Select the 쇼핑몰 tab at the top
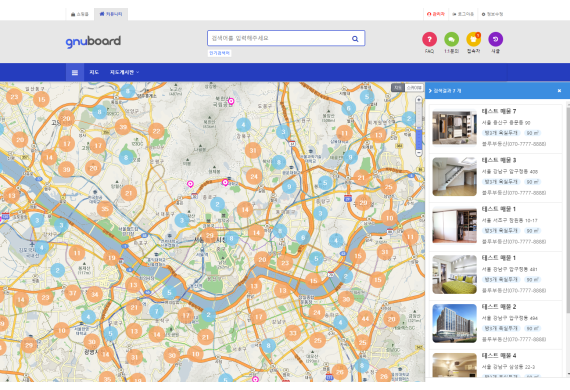The width and height of the screenshot is (570, 390). pyautogui.click(x=80, y=14)
